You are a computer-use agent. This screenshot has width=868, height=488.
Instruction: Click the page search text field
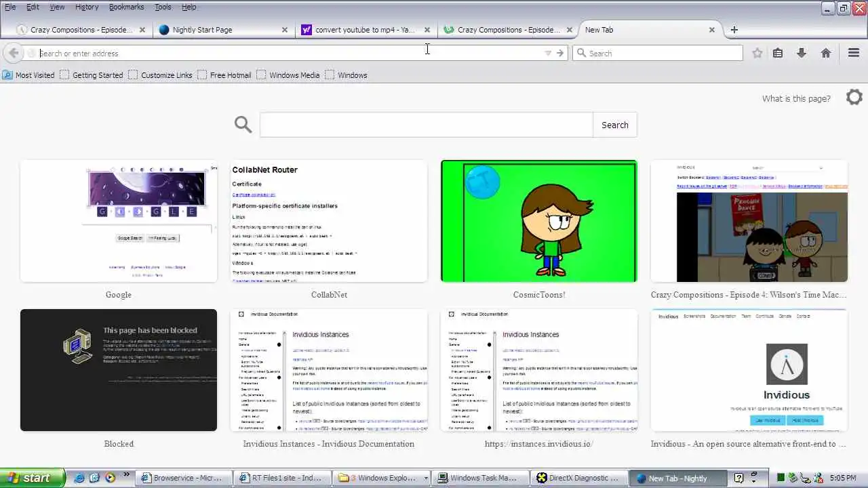tap(426, 125)
